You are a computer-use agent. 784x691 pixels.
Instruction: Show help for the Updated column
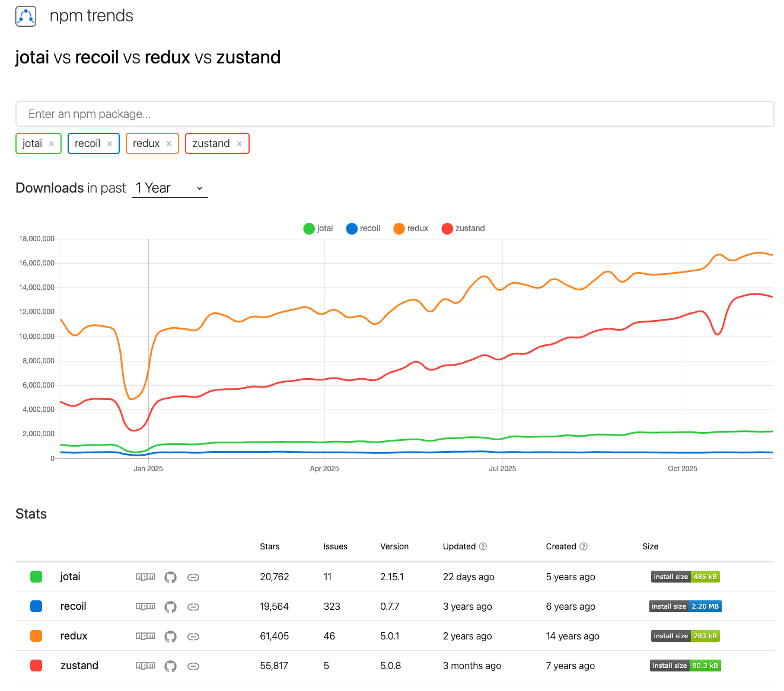(483, 546)
